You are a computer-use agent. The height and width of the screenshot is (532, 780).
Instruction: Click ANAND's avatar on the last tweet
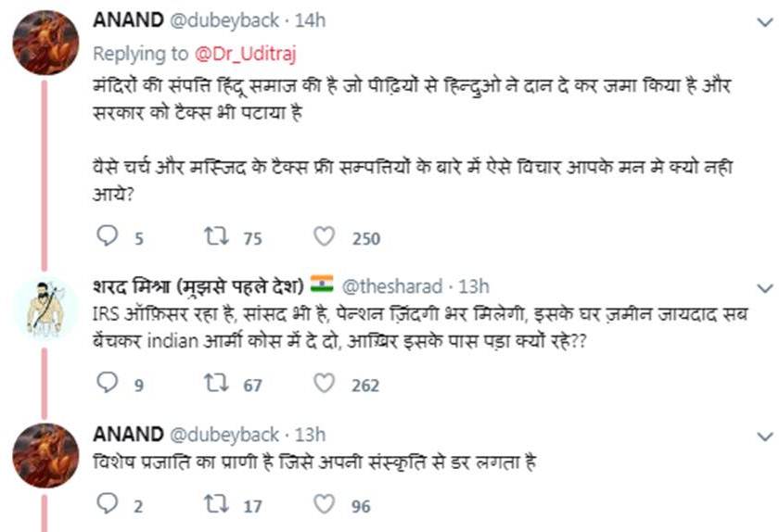(x=45, y=455)
